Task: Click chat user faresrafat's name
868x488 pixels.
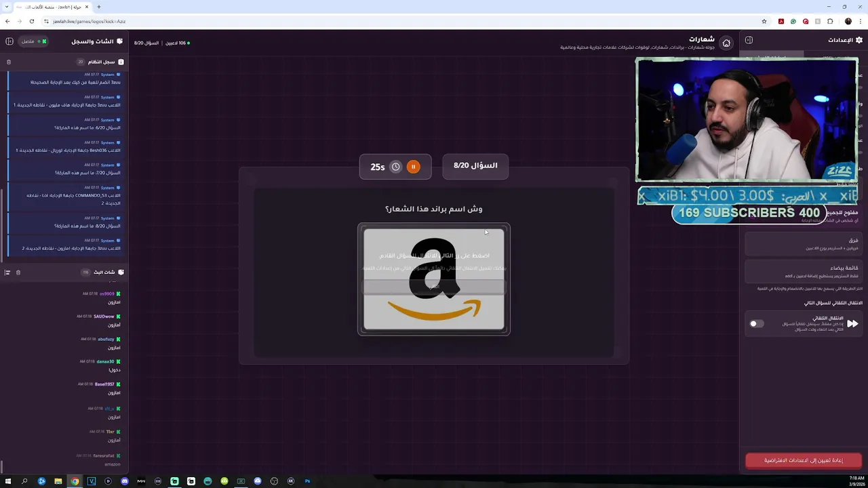Action: pos(104,455)
